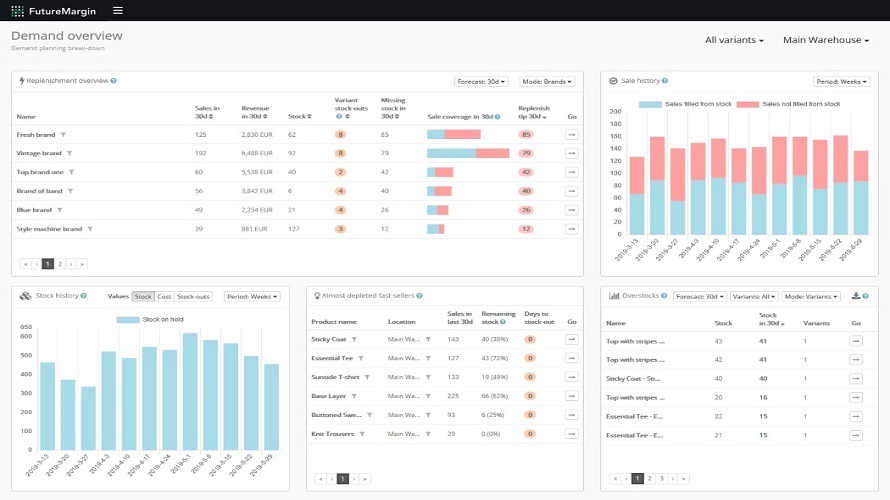This screenshot has height=500, width=890.
Task: Go to Fresh brand details arrow
Action: 572,135
